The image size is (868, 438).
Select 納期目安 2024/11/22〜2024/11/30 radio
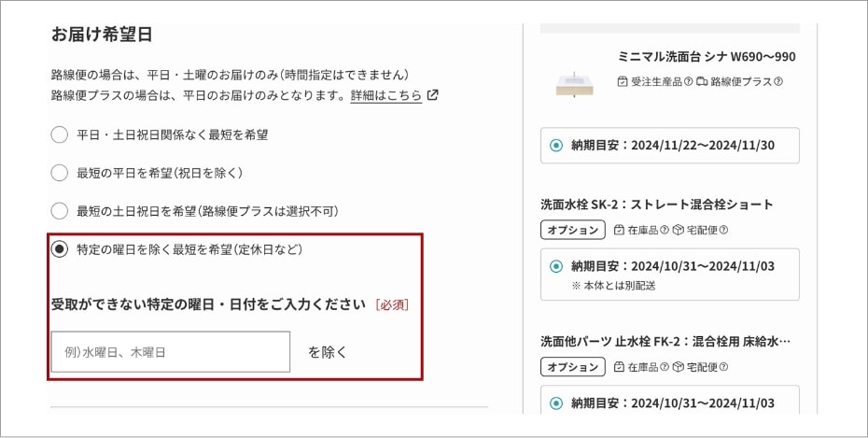click(556, 146)
